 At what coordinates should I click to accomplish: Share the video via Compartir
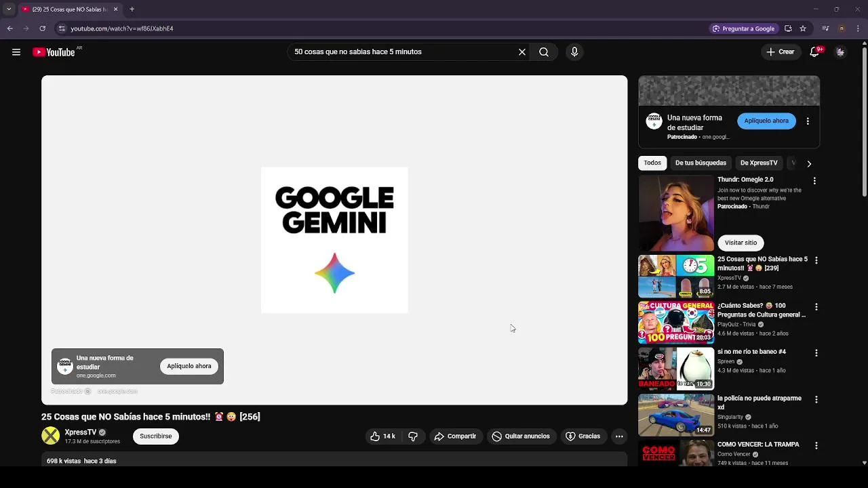coord(456,436)
